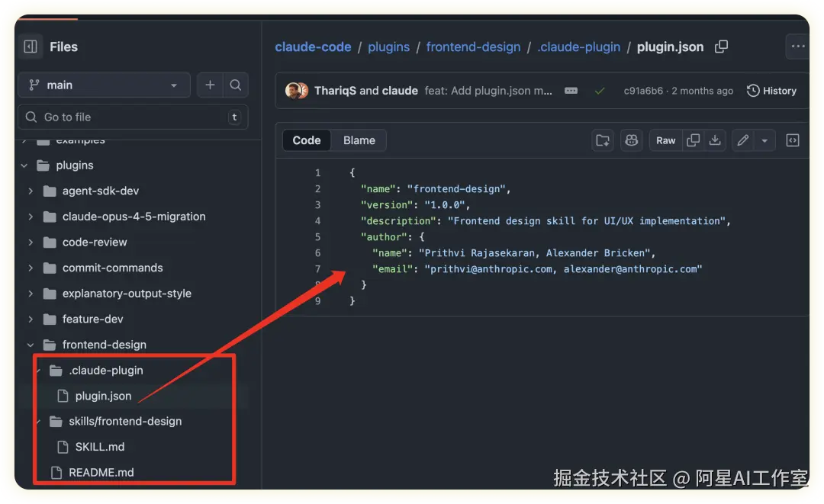Open the plugins folder row
Image resolution: width=824 pixels, height=504 pixels.
[75, 165]
